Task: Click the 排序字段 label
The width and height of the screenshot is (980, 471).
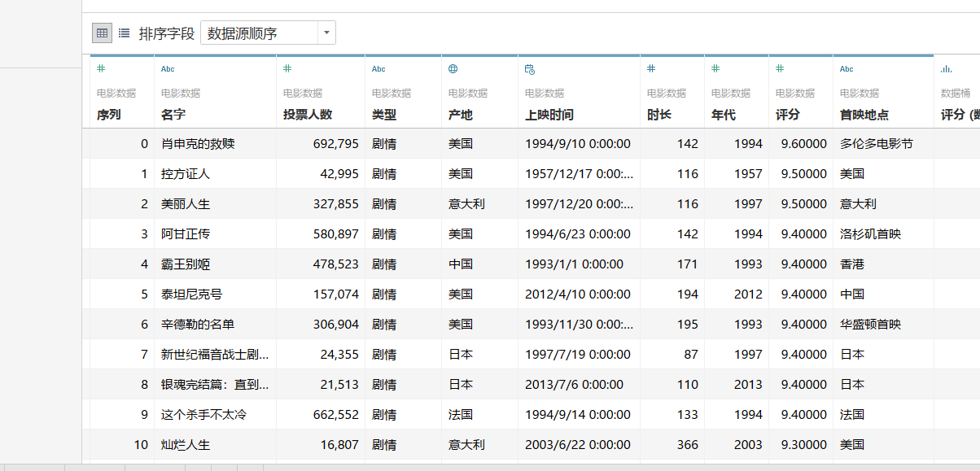Action: point(167,33)
